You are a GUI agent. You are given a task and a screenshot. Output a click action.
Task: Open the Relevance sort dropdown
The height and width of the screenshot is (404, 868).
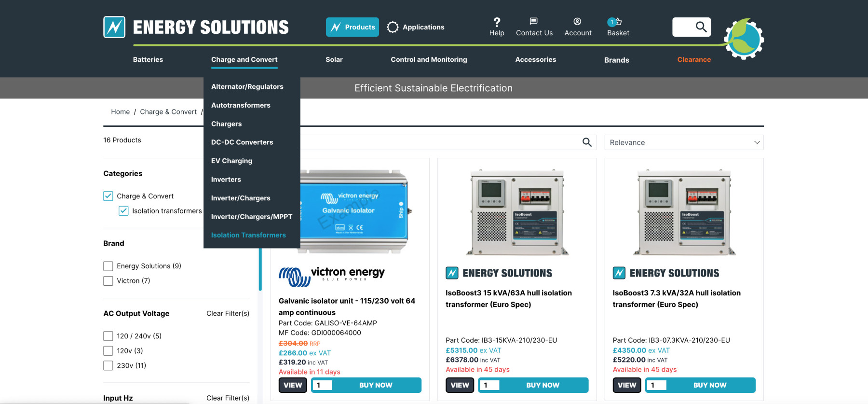point(684,142)
